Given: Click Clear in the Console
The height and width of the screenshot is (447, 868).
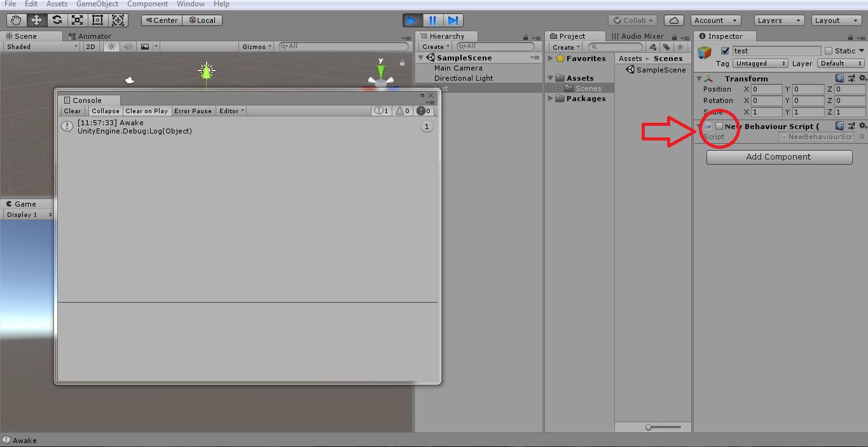Looking at the screenshot, I should [72, 111].
